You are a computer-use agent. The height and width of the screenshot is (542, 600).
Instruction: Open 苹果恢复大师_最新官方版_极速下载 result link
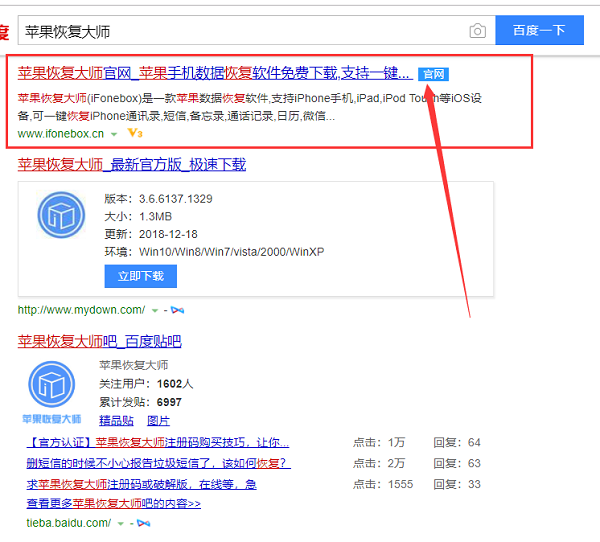132,165
